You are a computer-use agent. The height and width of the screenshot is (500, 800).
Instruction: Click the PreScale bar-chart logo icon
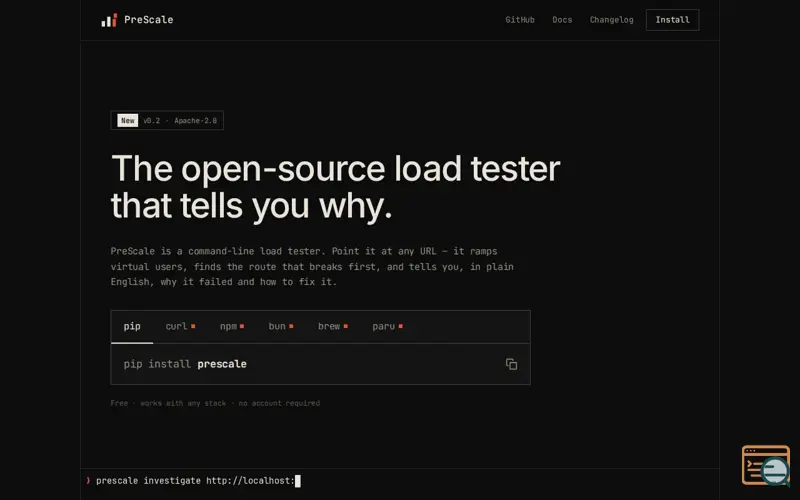pyautogui.click(x=109, y=20)
